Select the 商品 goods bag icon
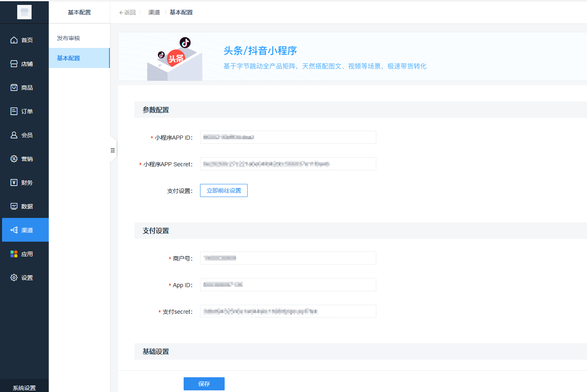Image resolution: width=587 pixels, height=392 pixels. point(14,87)
